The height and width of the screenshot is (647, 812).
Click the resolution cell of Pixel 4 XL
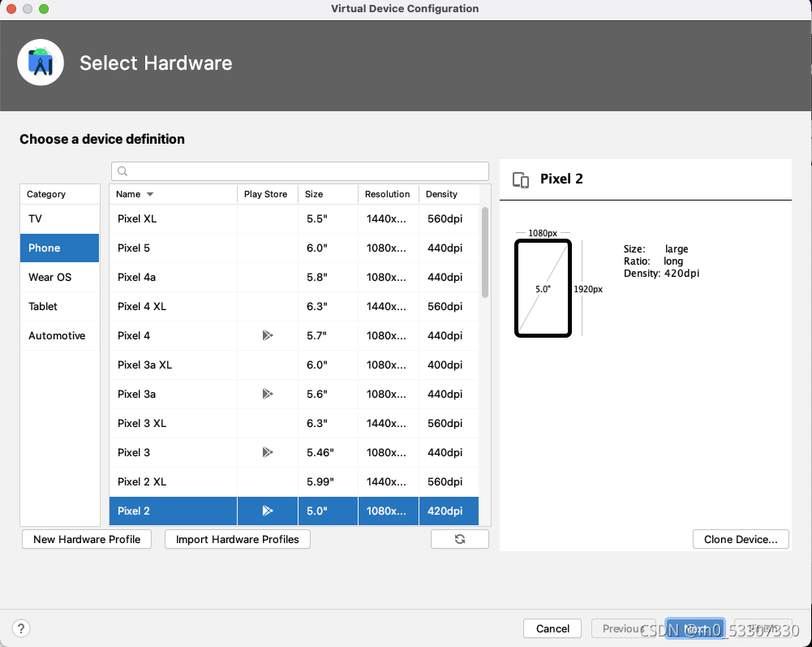pos(388,306)
